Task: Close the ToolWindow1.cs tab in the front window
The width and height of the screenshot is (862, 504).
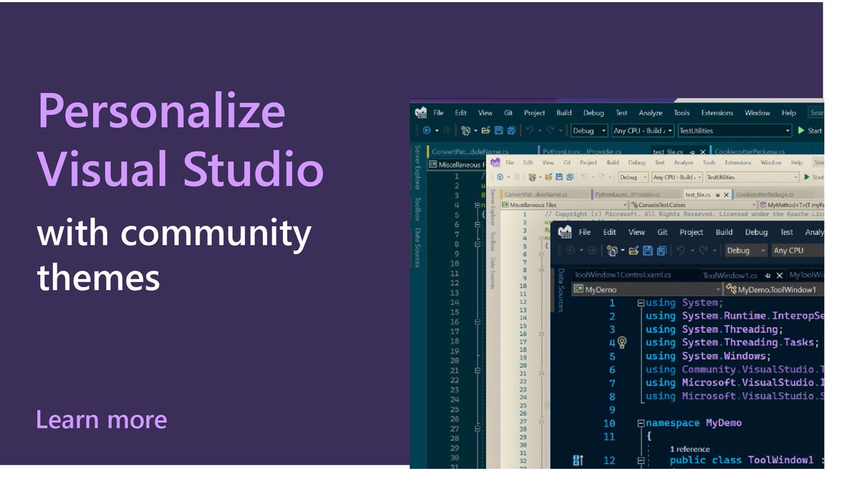Action: point(779,275)
